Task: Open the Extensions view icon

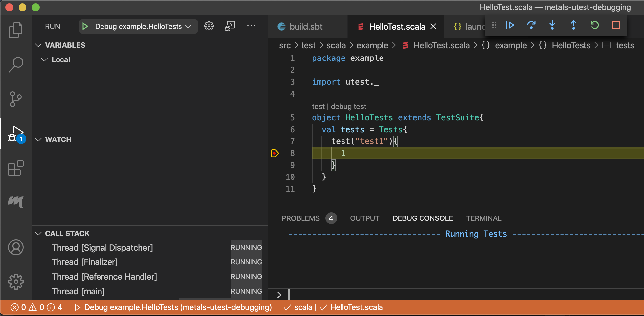Action: click(x=16, y=168)
